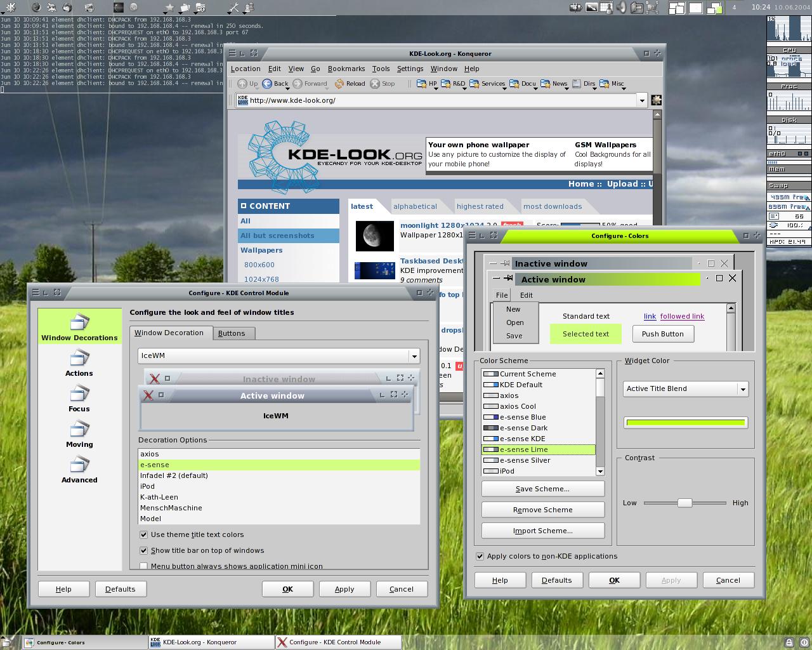Select the Moving module icon
This screenshot has width=812, height=650.
click(79, 434)
